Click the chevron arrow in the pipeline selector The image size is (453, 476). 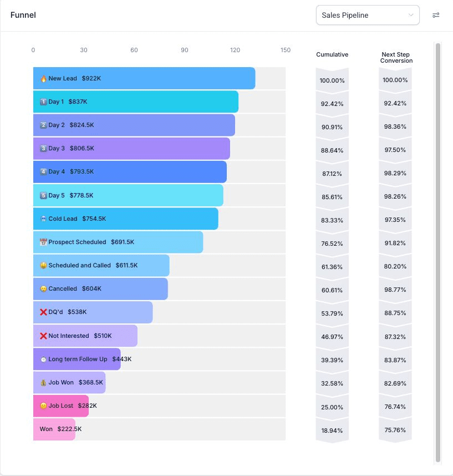(x=410, y=15)
